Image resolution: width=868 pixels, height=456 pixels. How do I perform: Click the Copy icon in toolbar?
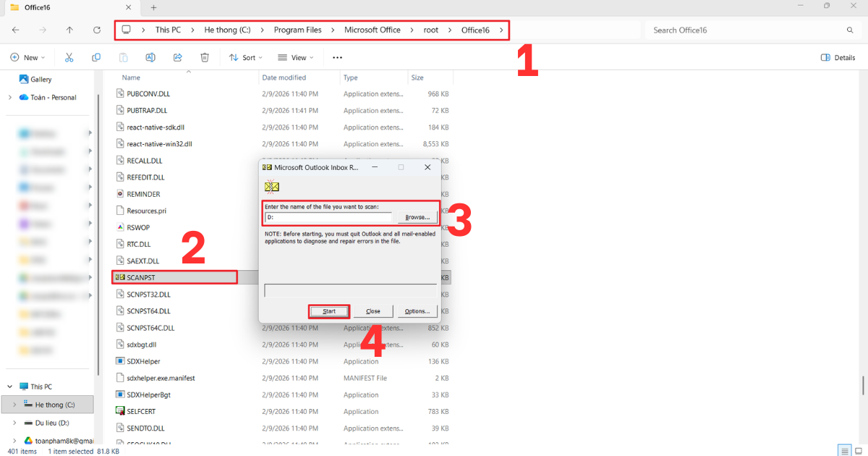96,57
